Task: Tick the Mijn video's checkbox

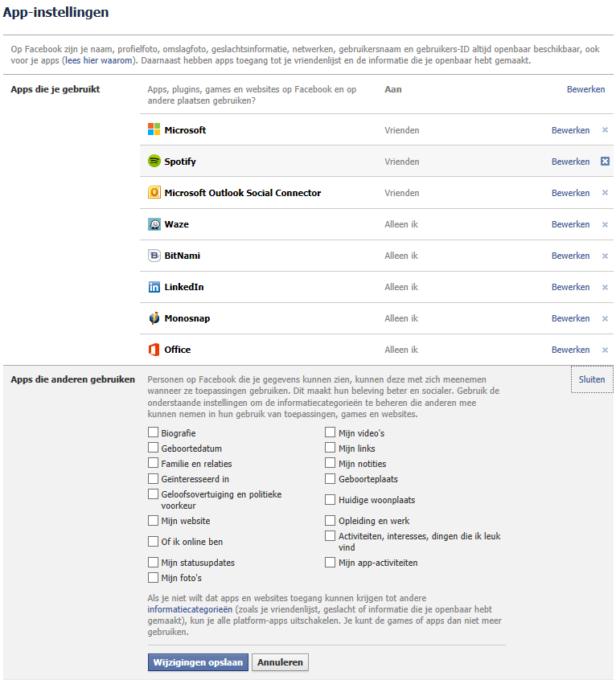Action: pyautogui.click(x=331, y=432)
